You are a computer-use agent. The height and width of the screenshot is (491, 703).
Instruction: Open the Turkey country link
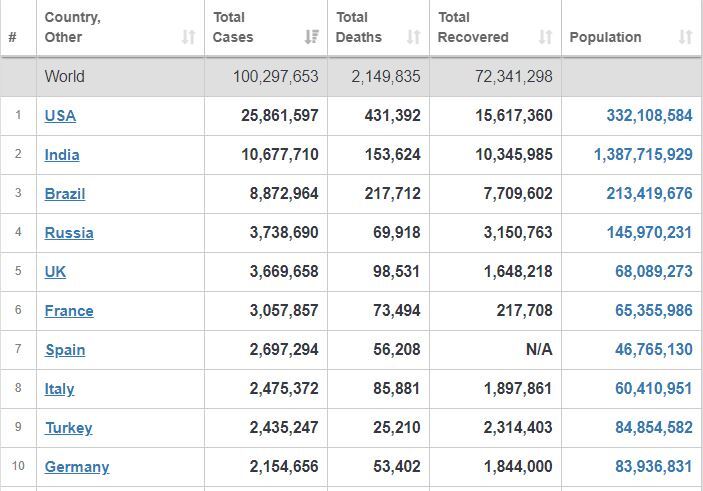pyautogui.click(x=69, y=428)
